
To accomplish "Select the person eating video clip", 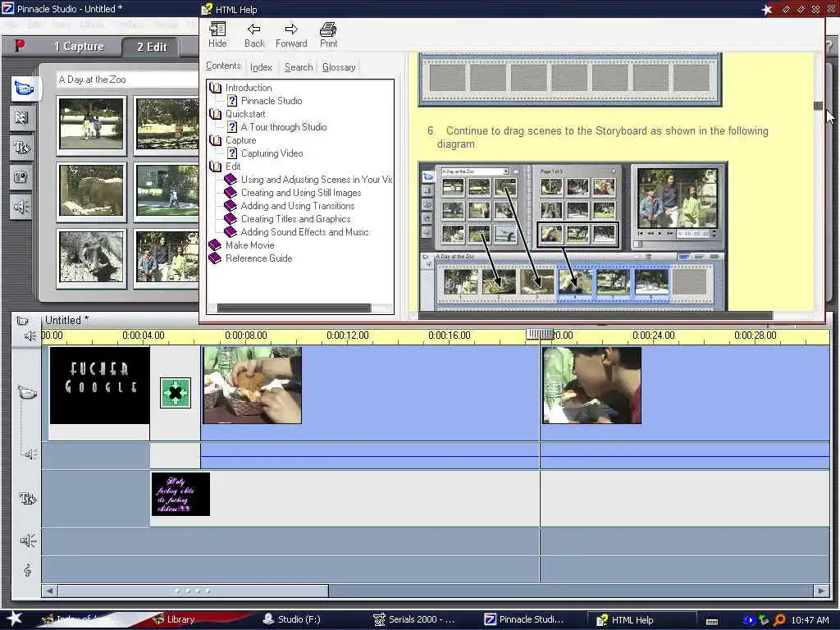I will 591,386.
